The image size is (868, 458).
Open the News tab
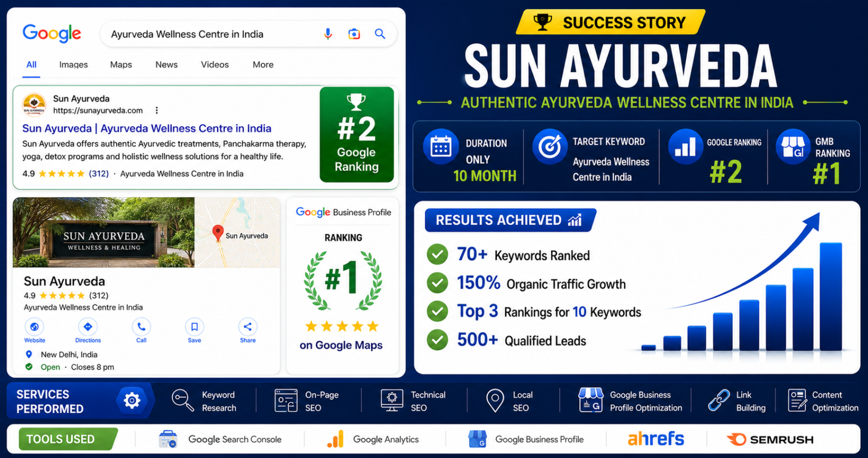pyautogui.click(x=167, y=64)
